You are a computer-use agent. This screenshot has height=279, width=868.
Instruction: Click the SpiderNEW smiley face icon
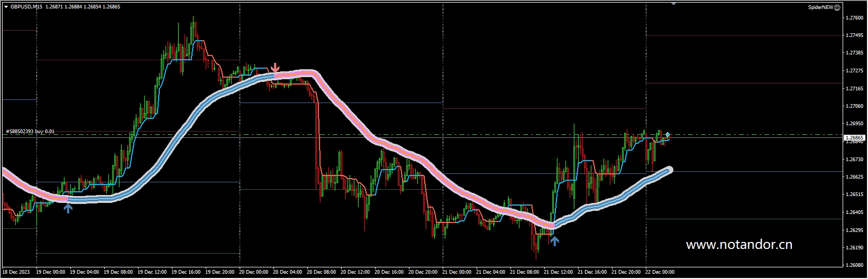click(837, 7)
